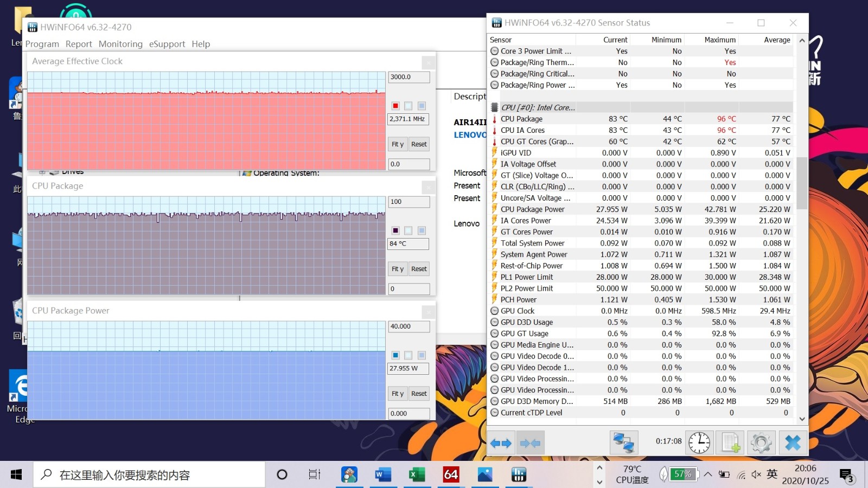Reset min/max values with the clock icon
The image size is (868, 488).
pos(699,443)
